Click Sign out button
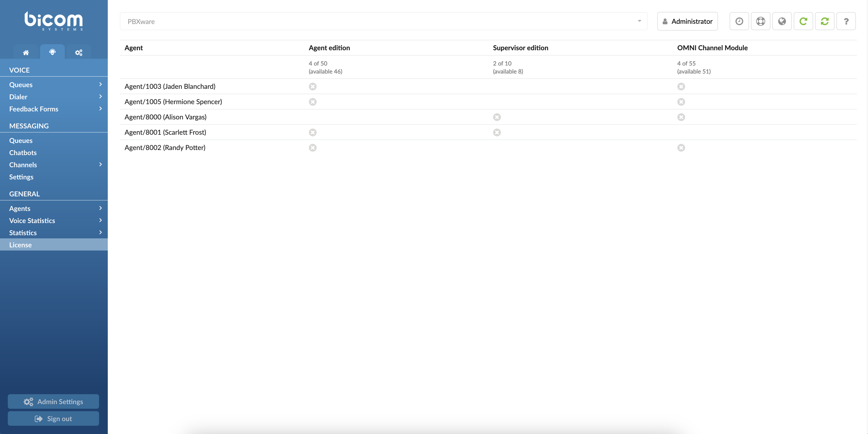 pos(53,418)
